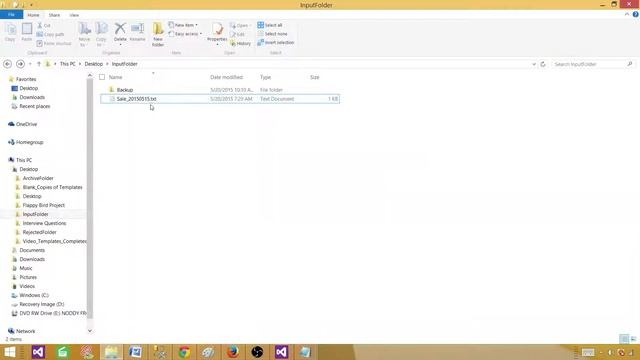The image size is (640, 360).
Task: Click Desktop in address bar
Action: tap(94, 64)
